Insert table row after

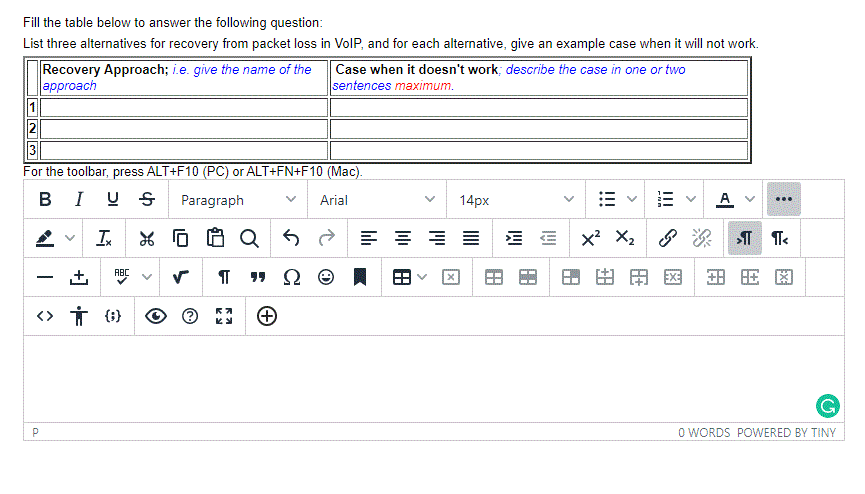pyautogui.click(x=639, y=277)
